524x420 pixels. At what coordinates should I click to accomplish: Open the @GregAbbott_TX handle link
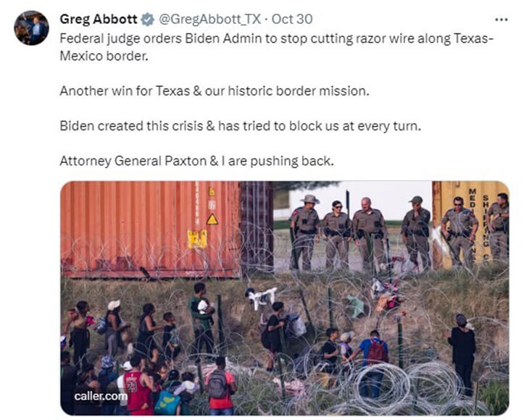[x=209, y=19]
